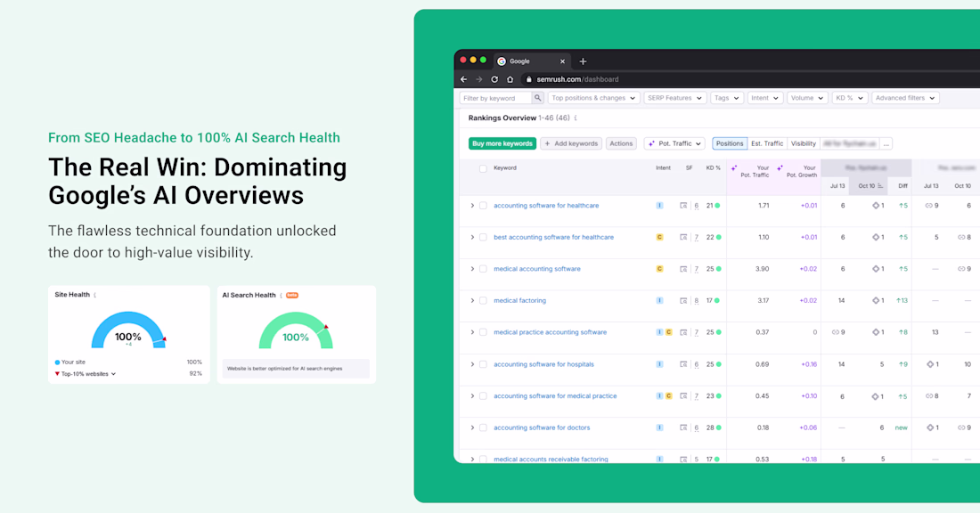
Task: Click the browser forward arrow
Action: (479, 79)
